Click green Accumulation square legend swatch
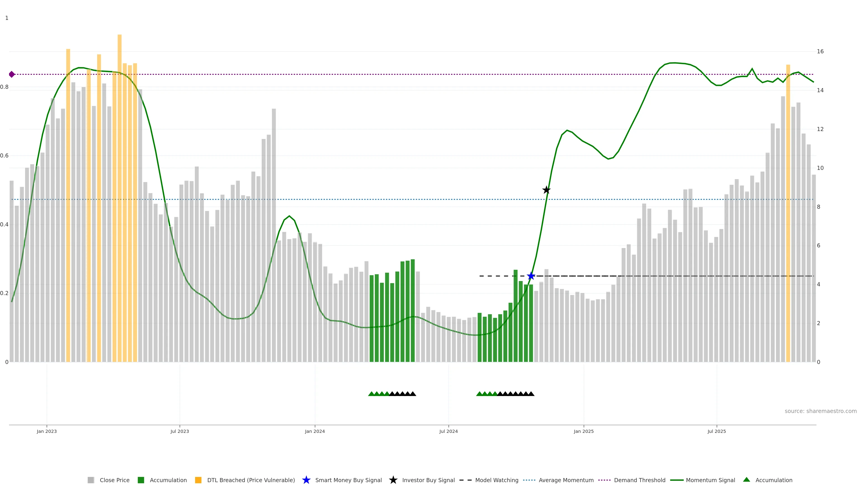868x488 pixels. 141,480
